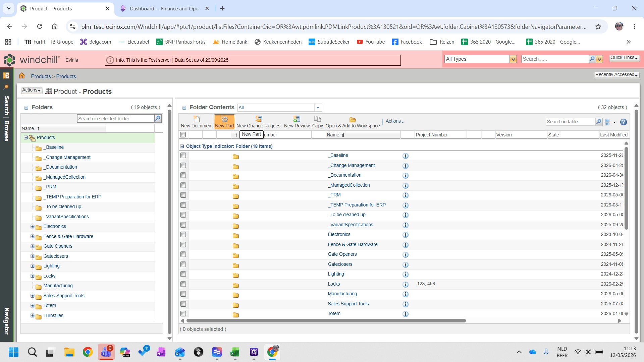Image resolution: width=644 pixels, height=362 pixels.
Task: Open the Fence & Gate Hardware folder link
Action: pos(353,245)
